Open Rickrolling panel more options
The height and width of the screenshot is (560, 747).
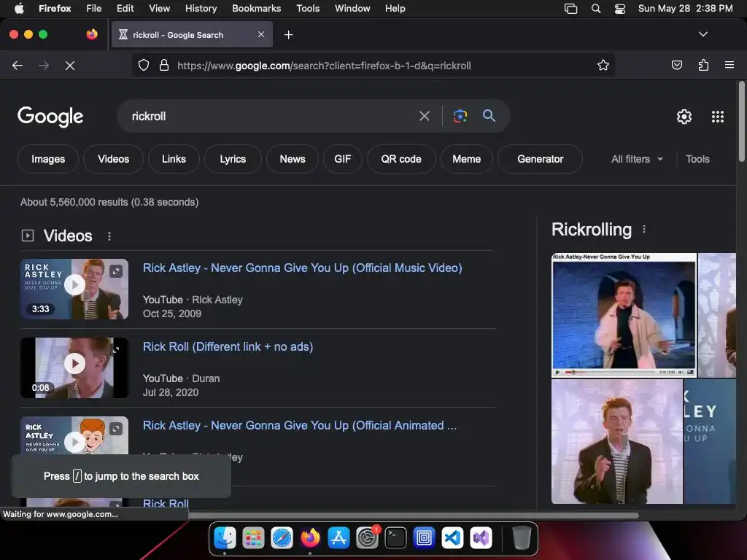(x=644, y=230)
